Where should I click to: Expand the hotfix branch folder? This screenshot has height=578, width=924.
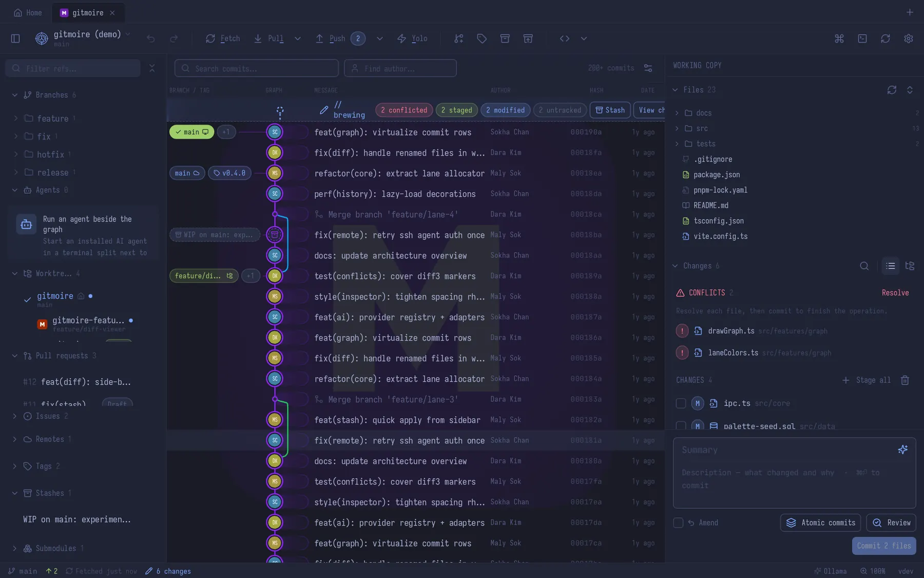coord(16,155)
